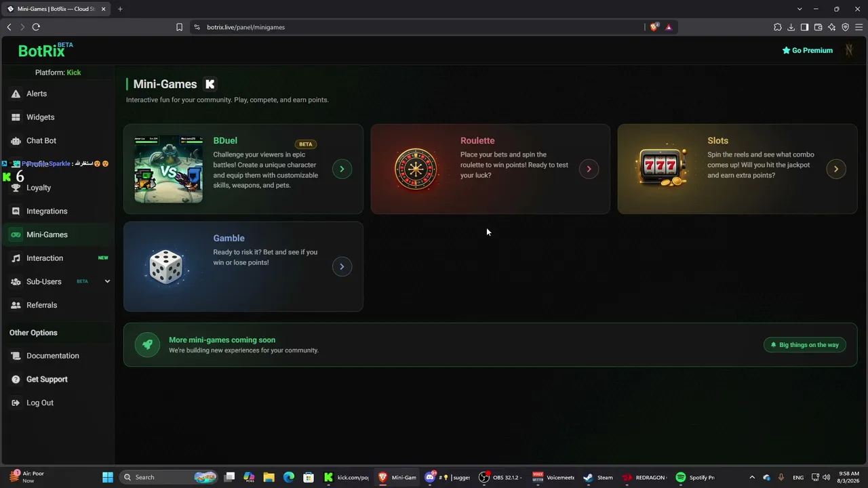Open the user profile avatar
Image resolution: width=868 pixels, height=488 pixels.
click(x=848, y=50)
